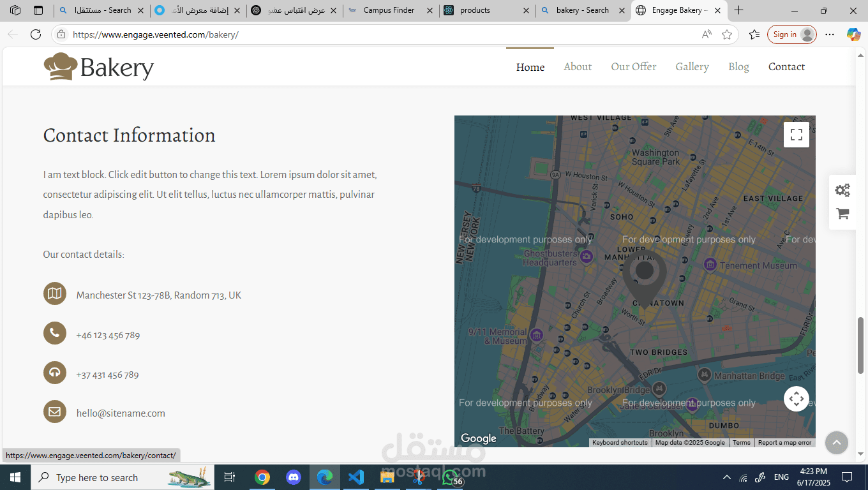The width and height of the screenshot is (868, 490).
Task: Click the scrollbar down arrow
Action: (861, 454)
